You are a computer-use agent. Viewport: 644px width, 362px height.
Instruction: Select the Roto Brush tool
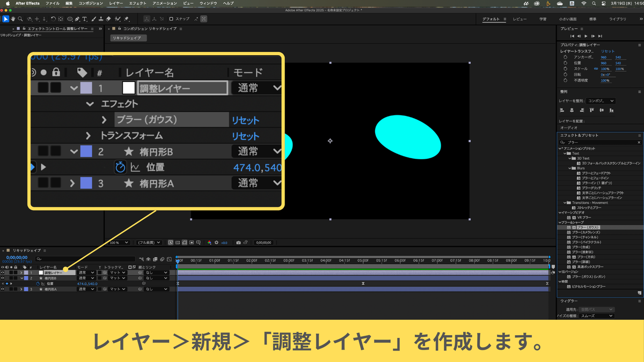(x=118, y=19)
